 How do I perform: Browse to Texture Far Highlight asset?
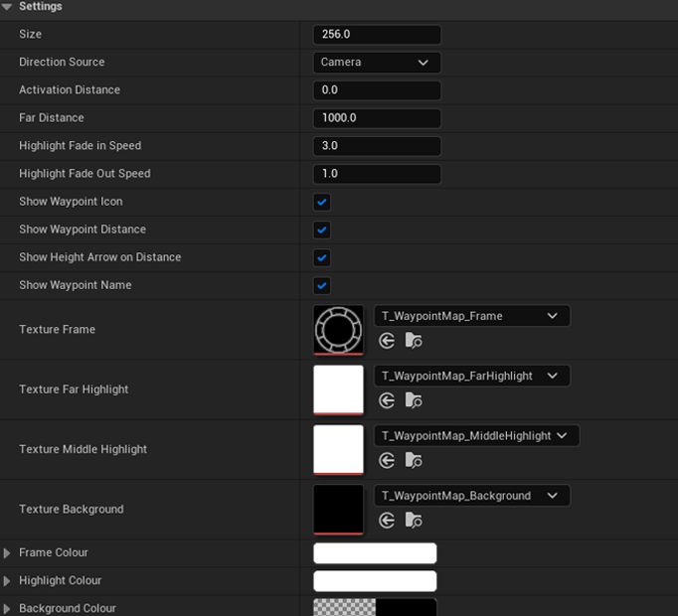click(414, 400)
